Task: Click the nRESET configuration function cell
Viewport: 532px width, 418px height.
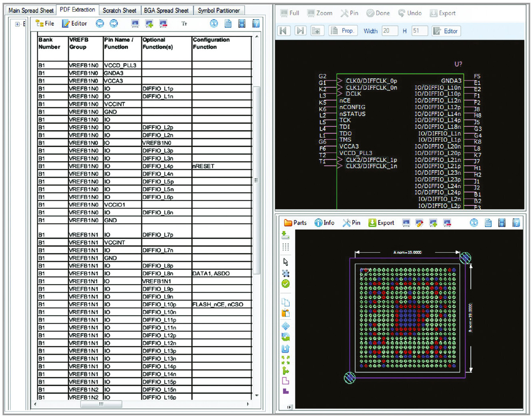Action: [x=222, y=166]
